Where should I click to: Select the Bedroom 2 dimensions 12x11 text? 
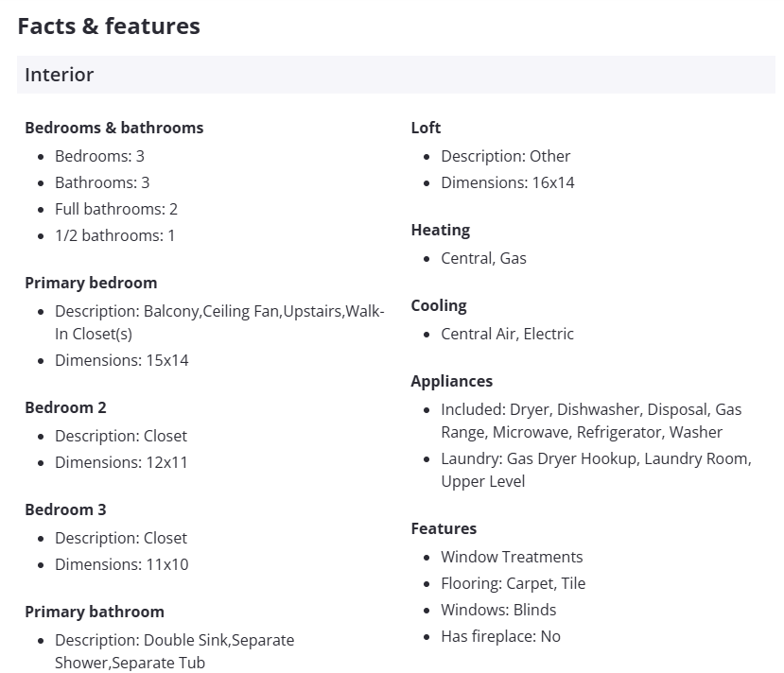pyautogui.click(x=121, y=462)
